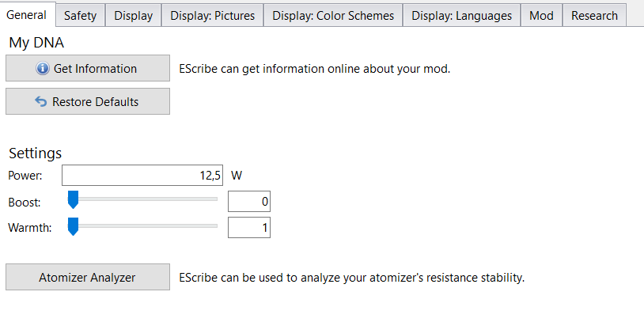This screenshot has height=322, width=644.
Task: Select the General tab
Action: (x=27, y=15)
